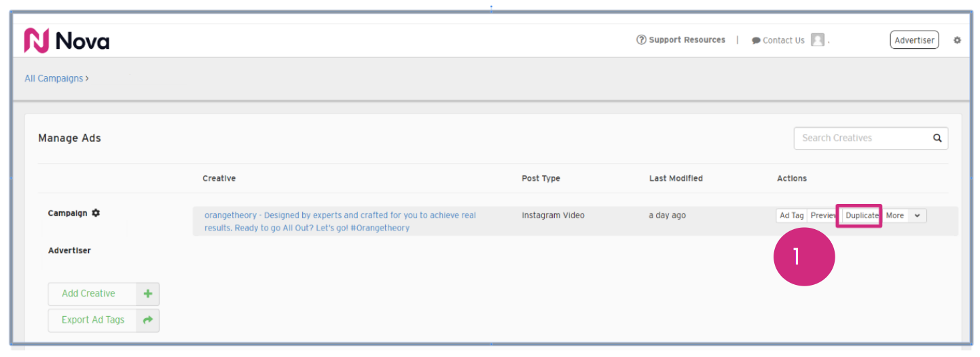This screenshot has height=357, width=980.
Task: Click the Ad Tag action button
Action: pyautogui.click(x=791, y=216)
